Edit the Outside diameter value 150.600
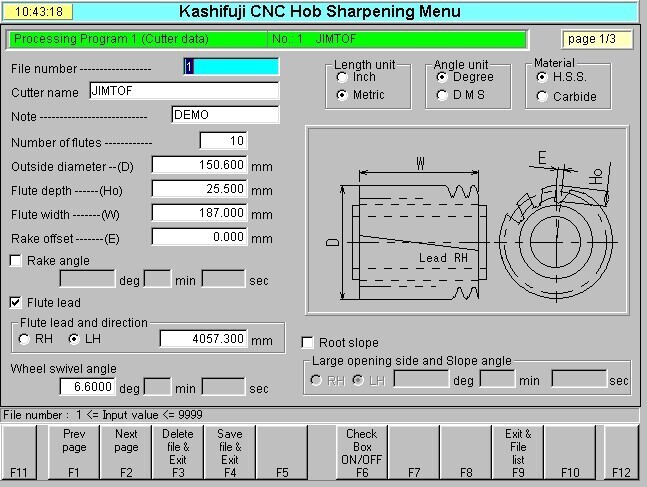 click(x=200, y=165)
